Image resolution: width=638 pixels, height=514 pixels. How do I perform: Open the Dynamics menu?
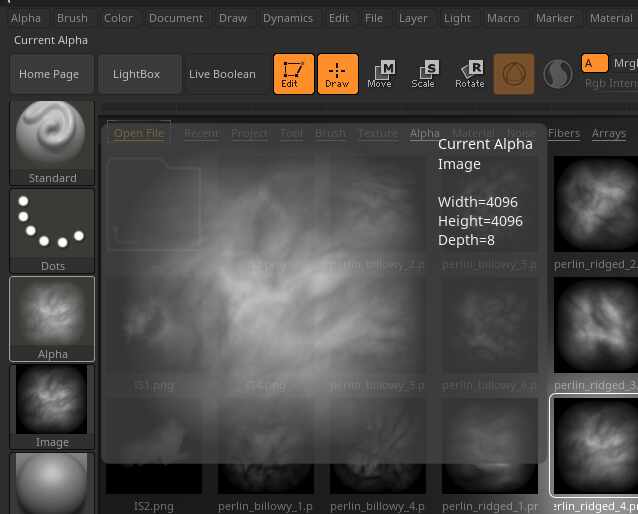click(x=288, y=18)
